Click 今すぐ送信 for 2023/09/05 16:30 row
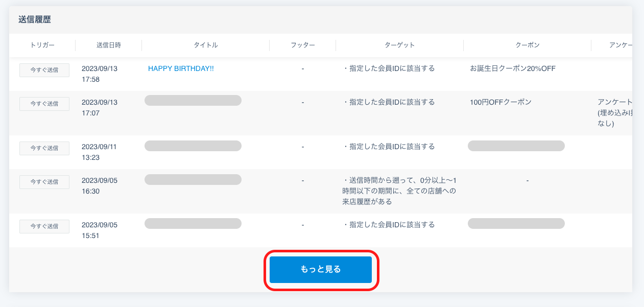 coord(44,182)
